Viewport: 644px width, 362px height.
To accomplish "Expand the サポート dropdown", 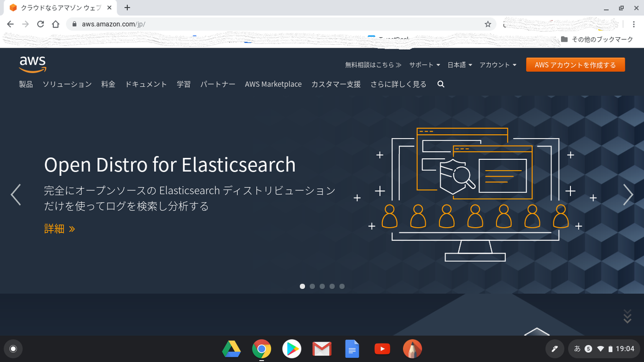I will [425, 65].
